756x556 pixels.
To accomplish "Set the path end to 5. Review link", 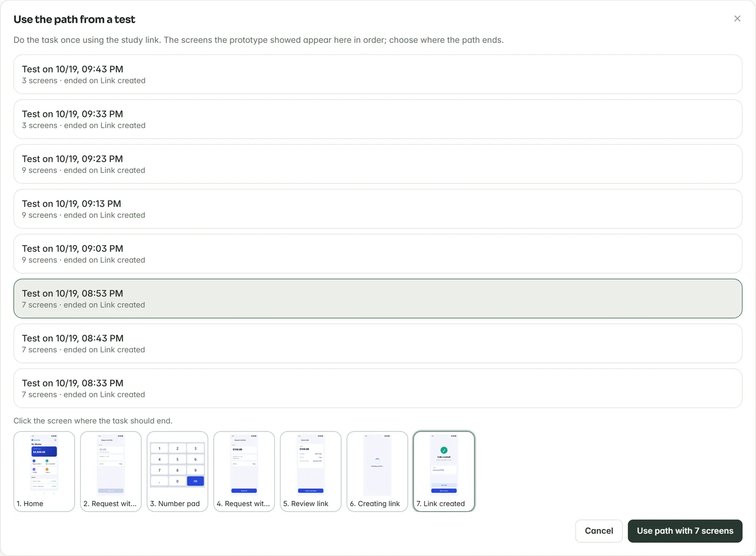I will (x=310, y=471).
